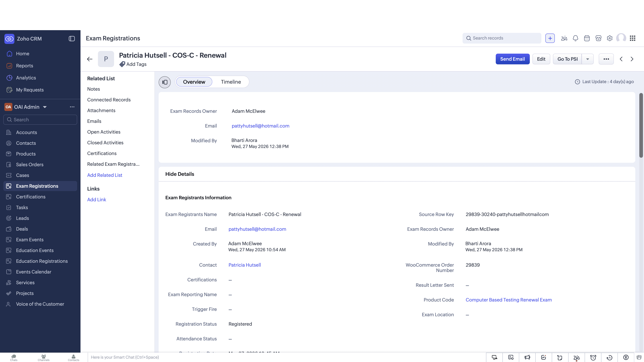Open Channels in bottom bar
Image resolution: width=644 pixels, height=362 pixels.
click(43, 358)
